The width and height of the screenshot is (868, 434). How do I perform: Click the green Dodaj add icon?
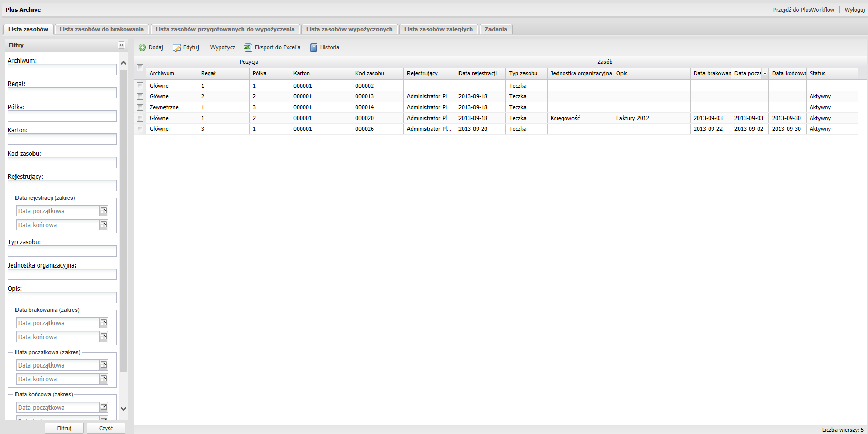(142, 47)
